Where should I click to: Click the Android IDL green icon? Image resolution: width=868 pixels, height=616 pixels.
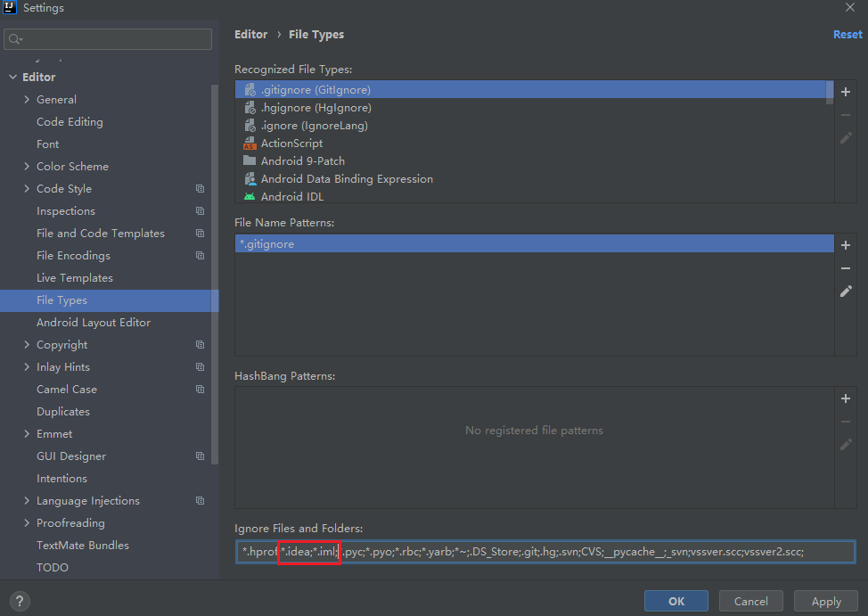coord(250,197)
